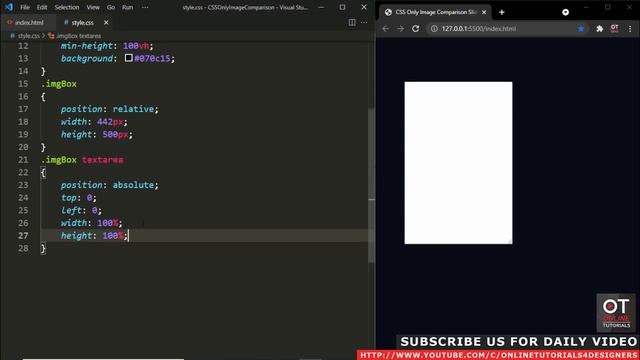Viewport: 640px width, 360px height.
Task: Click the 'width: 100%' declaration on line 26
Action: [91, 223]
